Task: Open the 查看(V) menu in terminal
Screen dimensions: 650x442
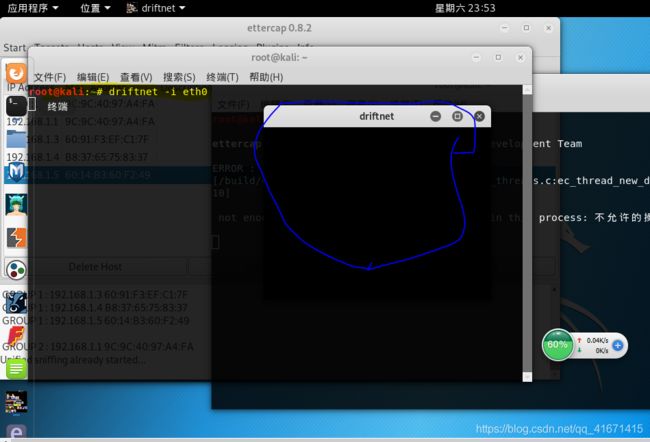Action: coord(136,77)
